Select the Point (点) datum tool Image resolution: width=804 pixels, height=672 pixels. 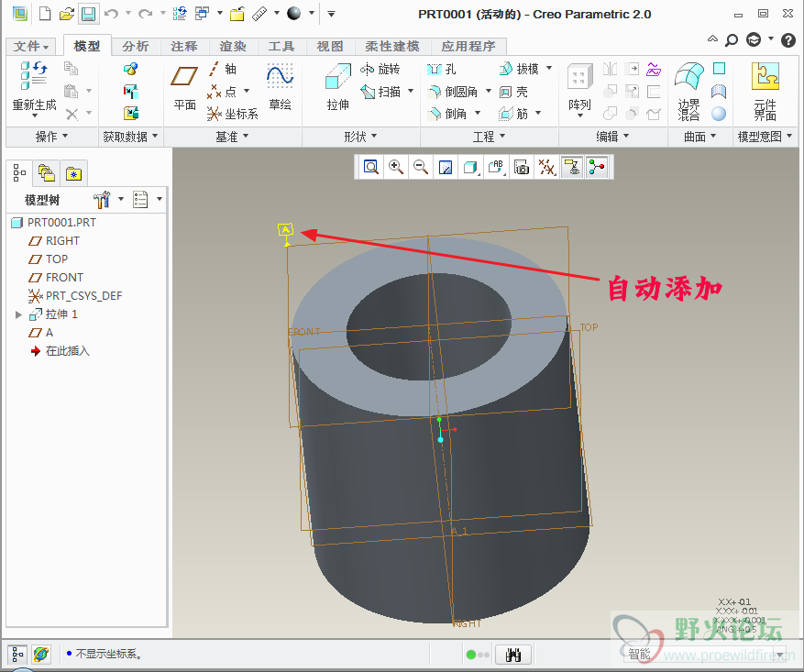(x=222, y=92)
